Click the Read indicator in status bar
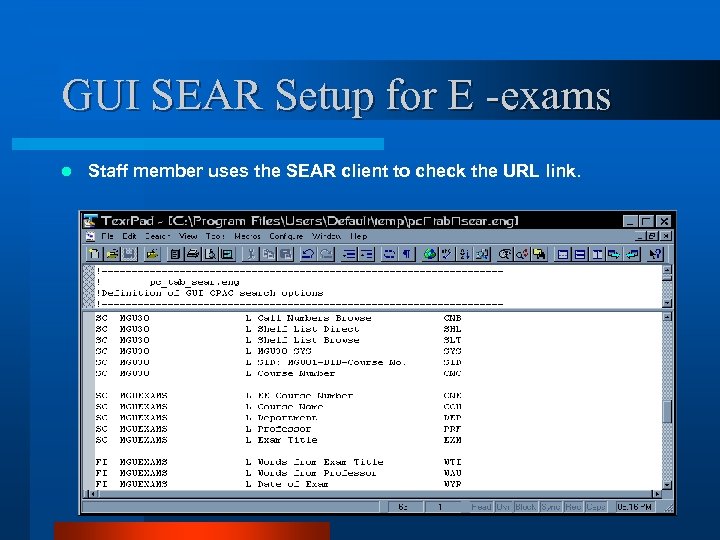The image size is (720, 540). 481,507
